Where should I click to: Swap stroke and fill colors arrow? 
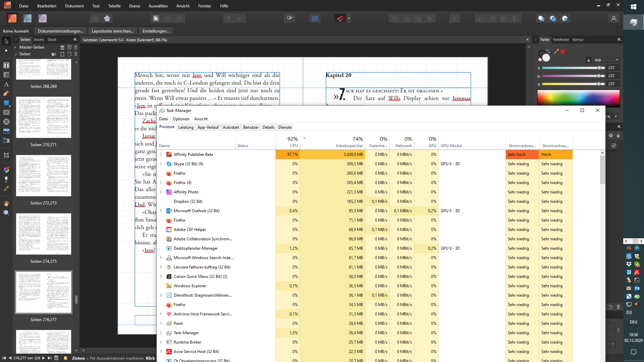click(x=548, y=51)
